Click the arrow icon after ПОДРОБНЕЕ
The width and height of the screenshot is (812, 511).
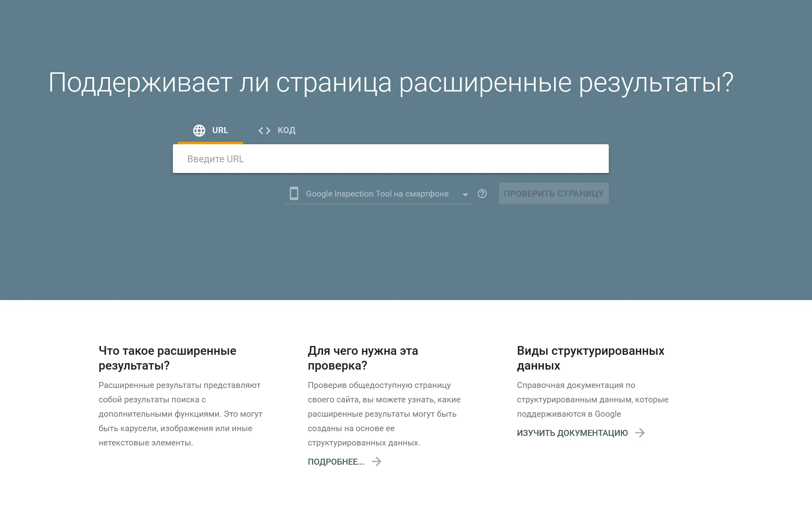(x=376, y=462)
